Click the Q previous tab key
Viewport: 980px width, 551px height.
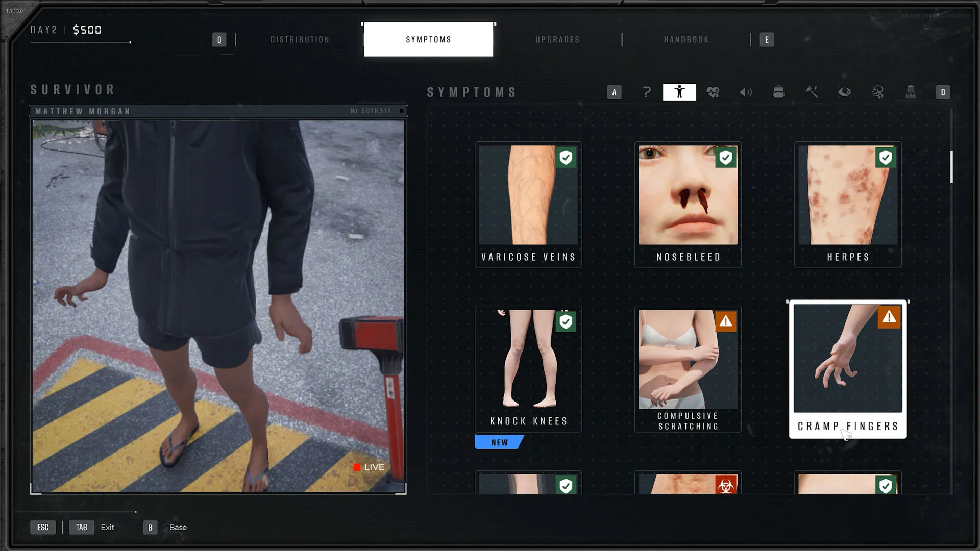pyautogui.click(x=219, y=40)
